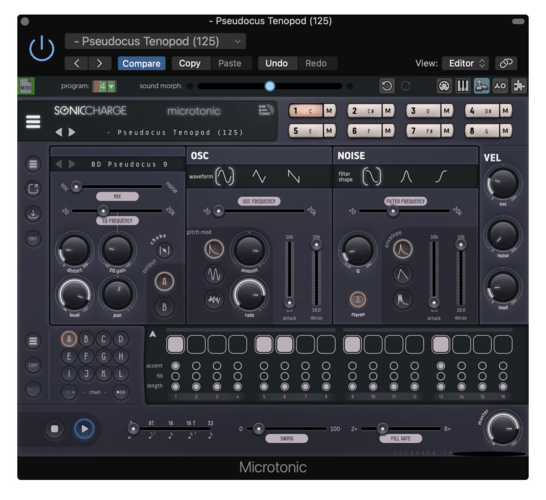Mute drum channel 3
The height and width of the screenshot is (500, 546).
447,111
